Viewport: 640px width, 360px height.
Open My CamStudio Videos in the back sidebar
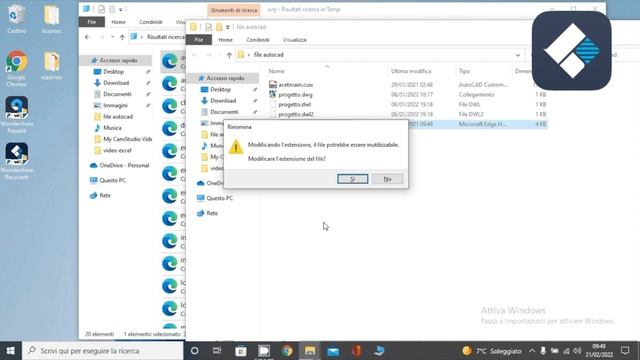coord(127,139)
